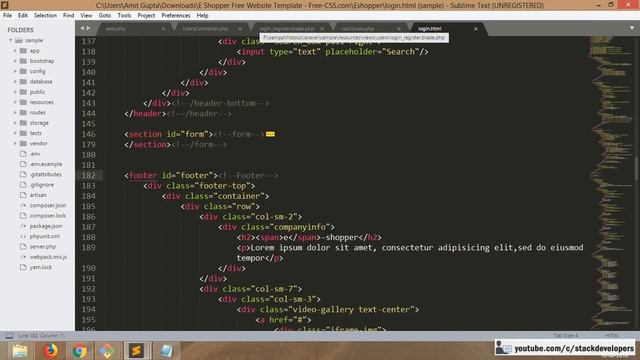This screenshot has width=640, height=360.
Task: Launch Firefox from the taskbar
Action: [50, 351]
